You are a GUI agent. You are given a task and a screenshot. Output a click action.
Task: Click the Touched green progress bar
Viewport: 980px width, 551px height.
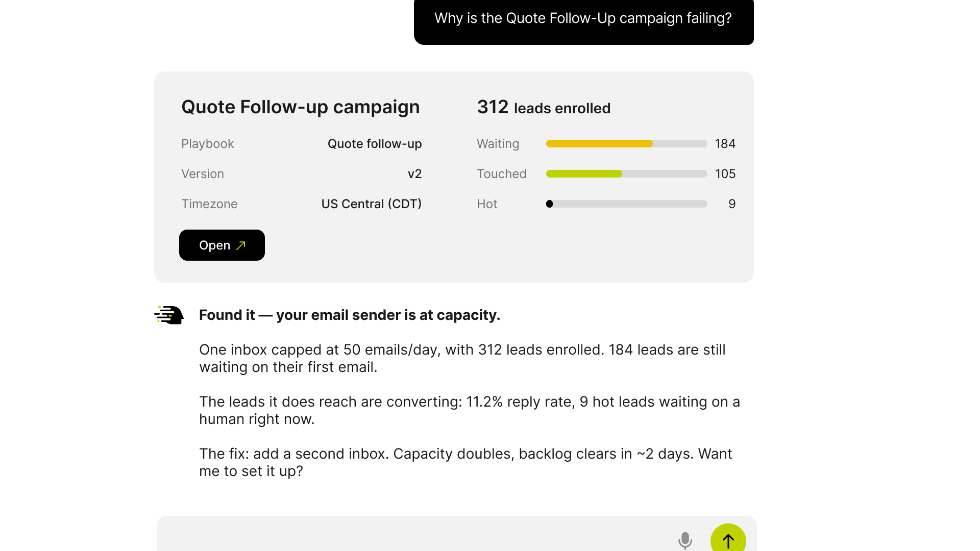[626, 174]
